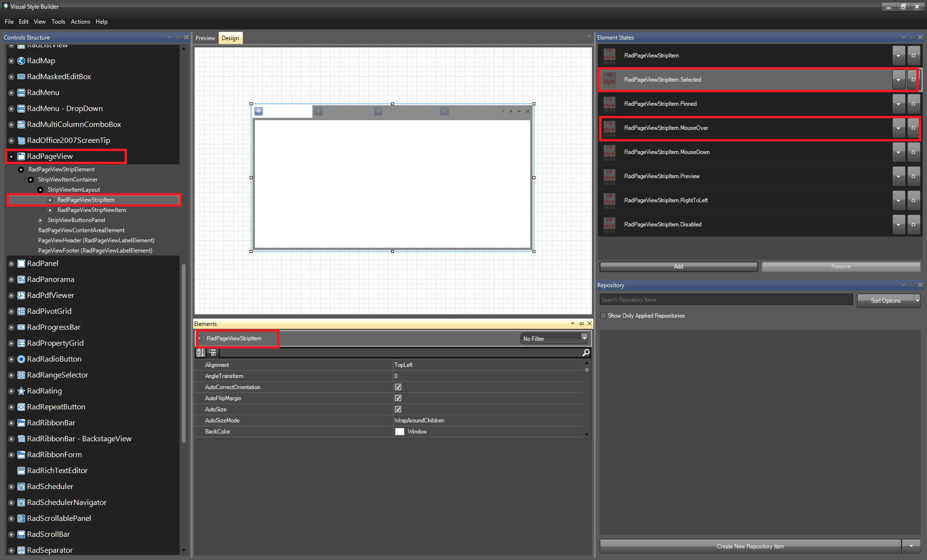Enable Show Only Applied Repositories checkbox

pos(603,316)
